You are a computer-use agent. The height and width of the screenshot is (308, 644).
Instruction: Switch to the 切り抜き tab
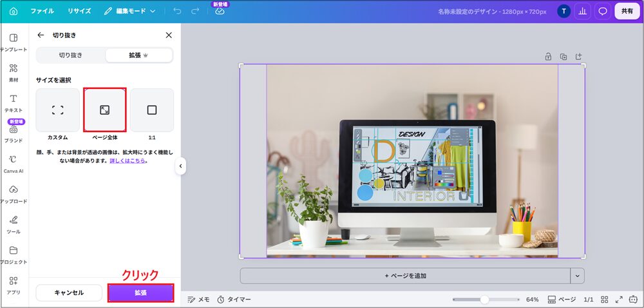point(71,55)
